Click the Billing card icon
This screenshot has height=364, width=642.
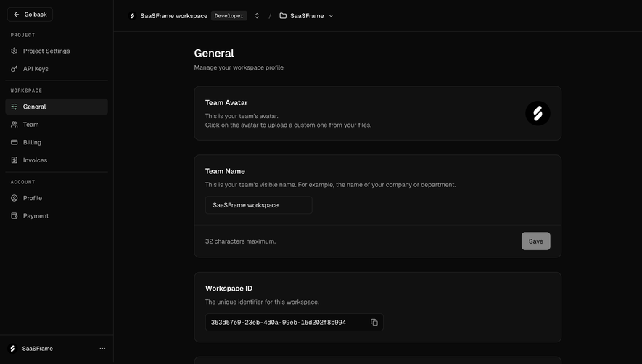15,142
